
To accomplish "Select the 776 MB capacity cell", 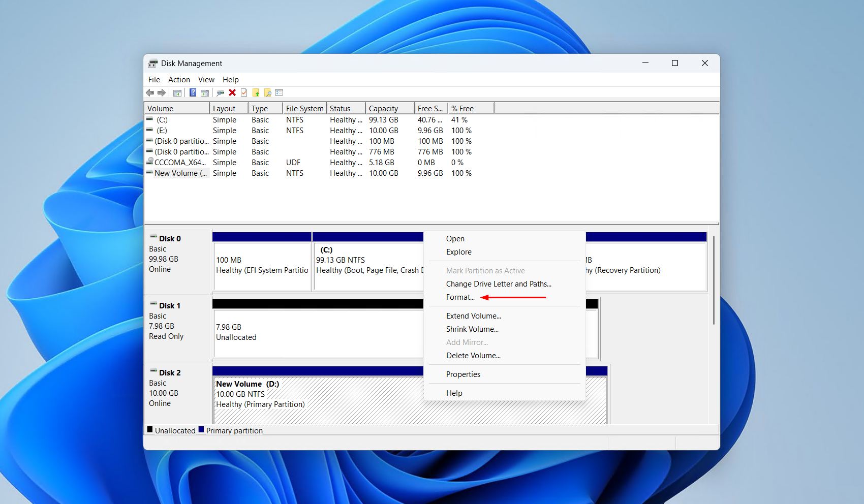I will tap(382, 152).
